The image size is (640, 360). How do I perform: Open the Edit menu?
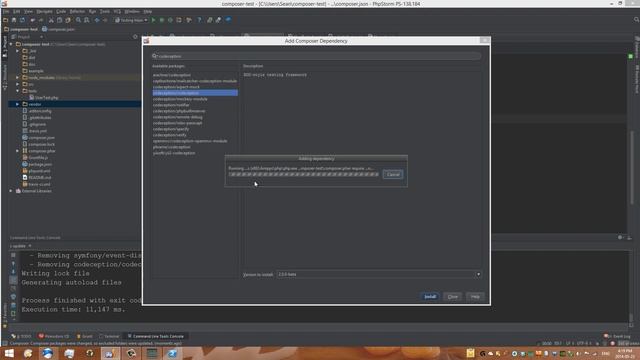tap(16, 11)
